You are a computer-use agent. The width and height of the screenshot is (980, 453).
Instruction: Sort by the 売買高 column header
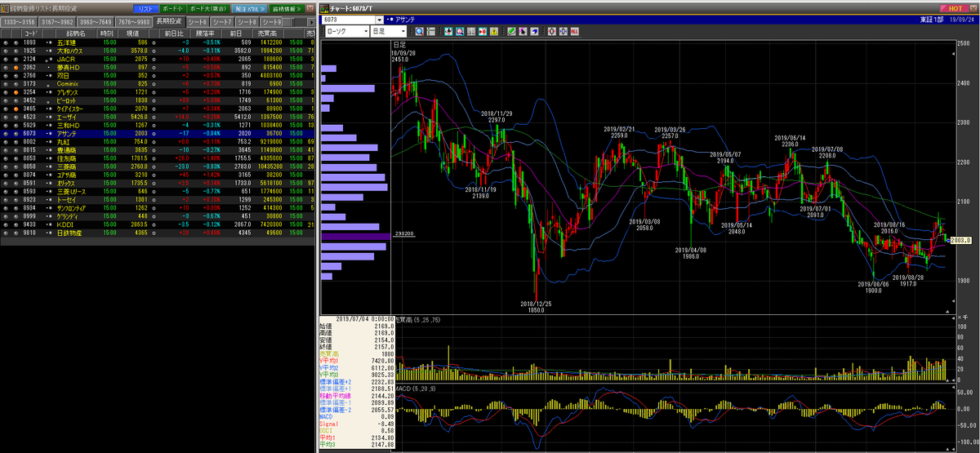(x=267, y=33)
